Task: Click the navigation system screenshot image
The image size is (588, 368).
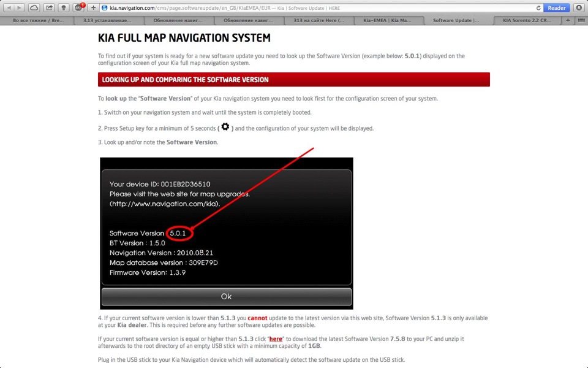Action: [x=227, y=233]
